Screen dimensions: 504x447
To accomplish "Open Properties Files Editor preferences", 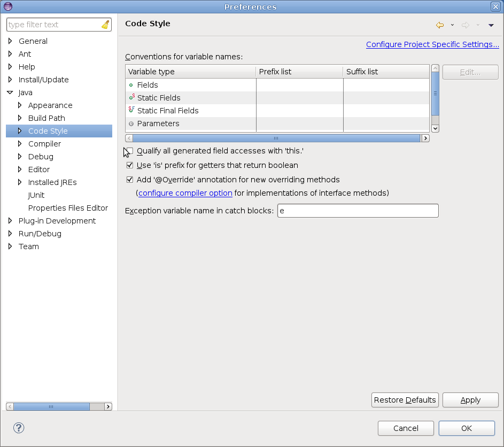I will (68, 208).
